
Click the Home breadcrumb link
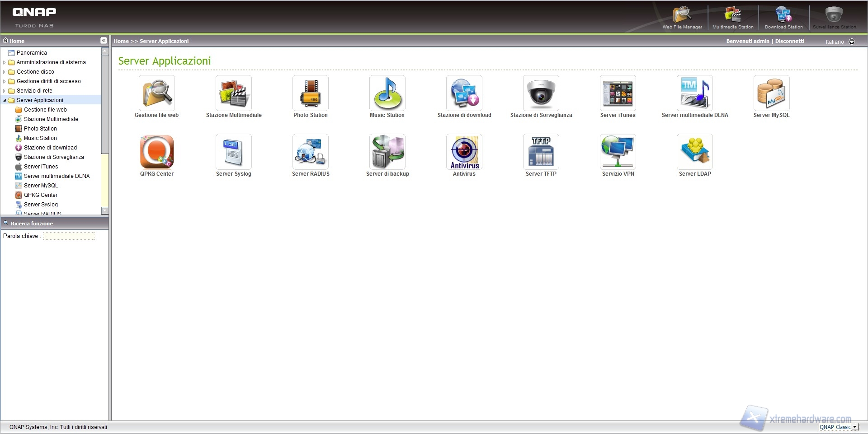click(x=121, y=41)
